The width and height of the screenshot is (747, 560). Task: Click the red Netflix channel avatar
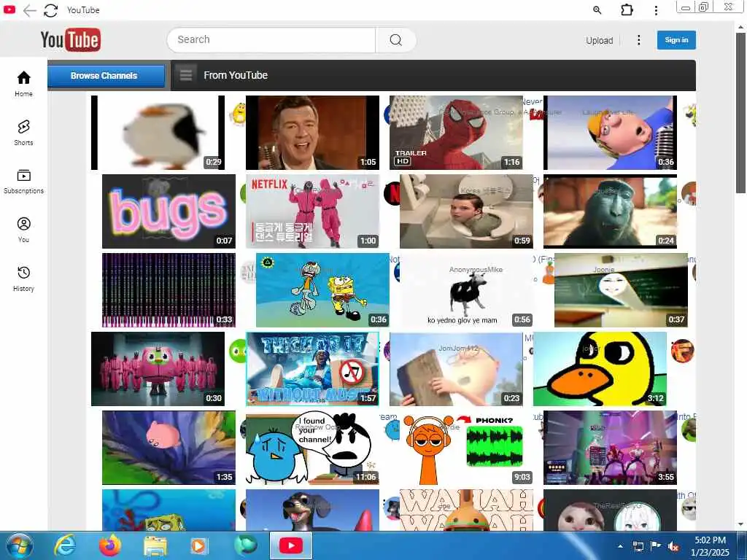[392, 193]
